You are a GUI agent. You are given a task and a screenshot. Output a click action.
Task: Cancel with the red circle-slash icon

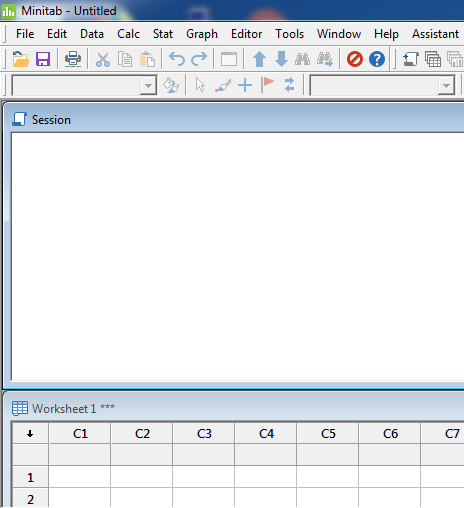[x=355, y=59]
